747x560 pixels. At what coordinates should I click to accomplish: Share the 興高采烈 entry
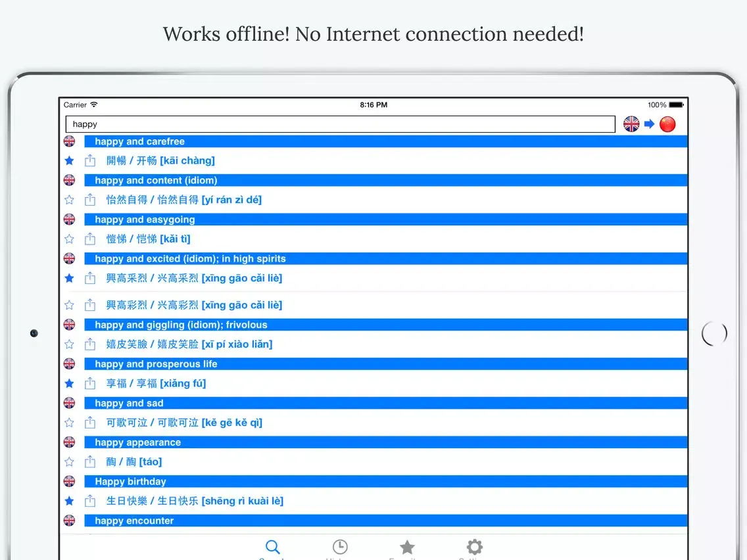click(90, 277)
